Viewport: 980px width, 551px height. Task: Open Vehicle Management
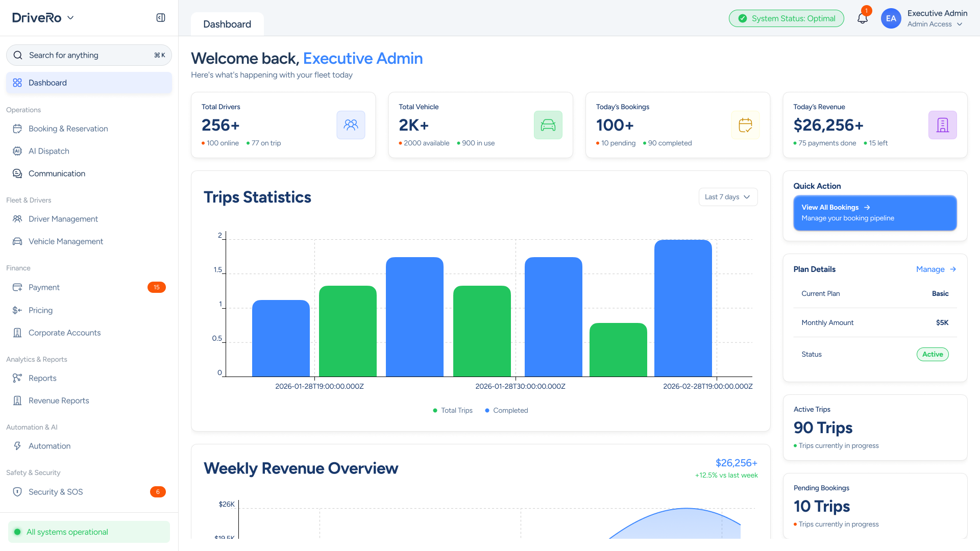tap(66, 241)
